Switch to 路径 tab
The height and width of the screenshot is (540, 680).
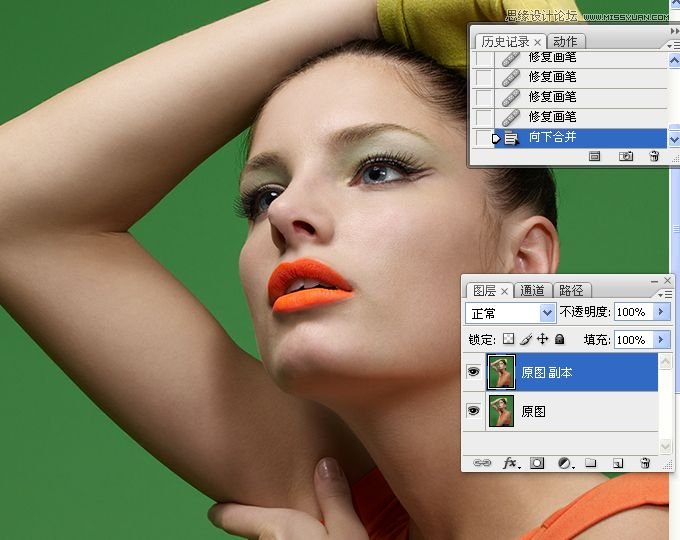pos(571,291)
